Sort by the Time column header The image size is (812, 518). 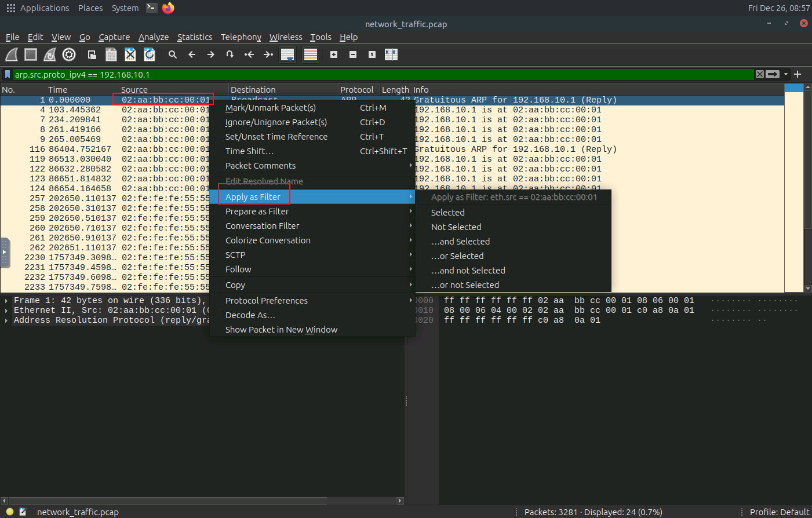pyautogui.click(x=82, y=90)
